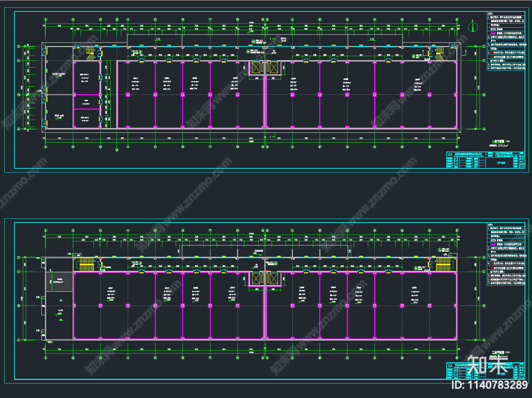Click the north arrow compass symbol
The height and width of the screenshot is (398, 532).
pos(473,27)
